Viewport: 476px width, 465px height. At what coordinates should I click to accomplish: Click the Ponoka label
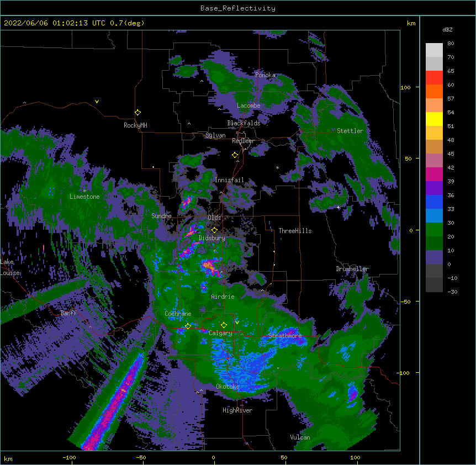click(x=265, y=75)
